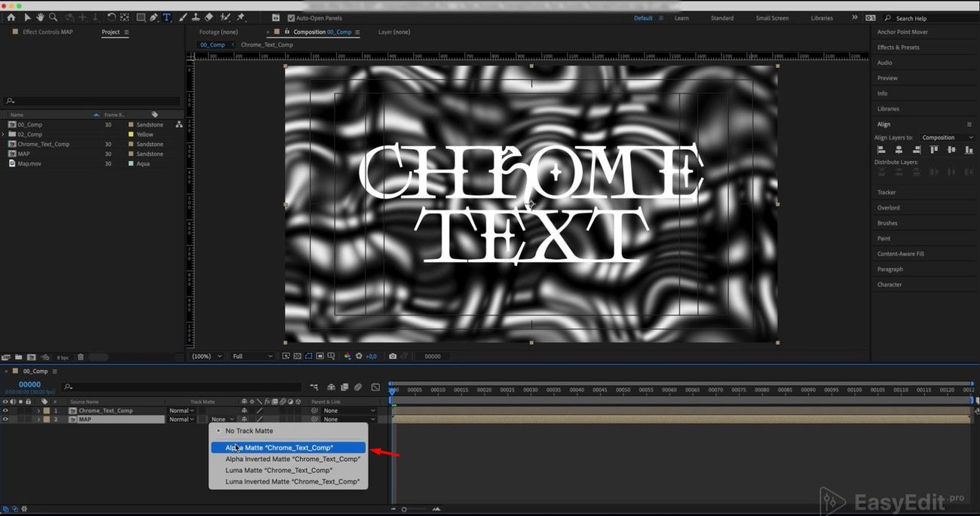Open the Align Layers to Composition dropdown

948,138
